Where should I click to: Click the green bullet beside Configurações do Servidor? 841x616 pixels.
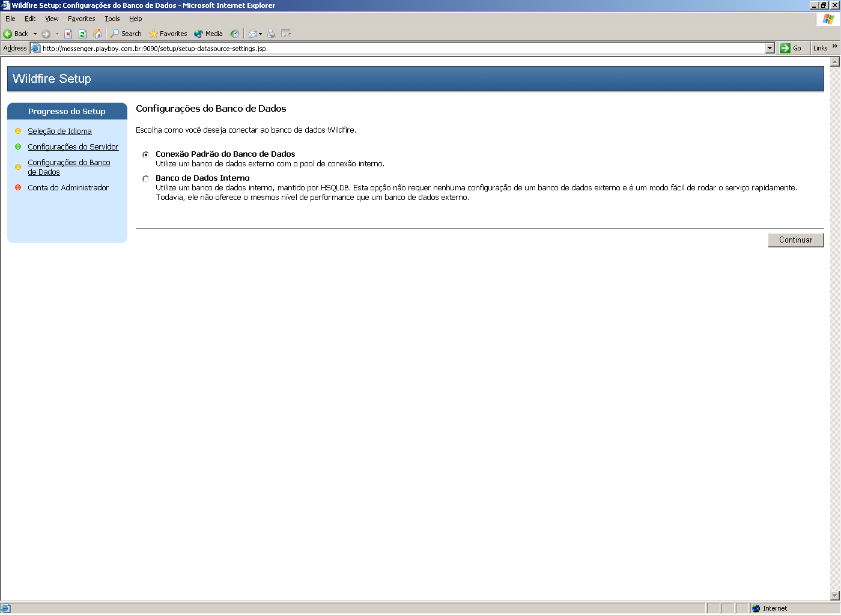pyautogui.click(x=18, y=146)
